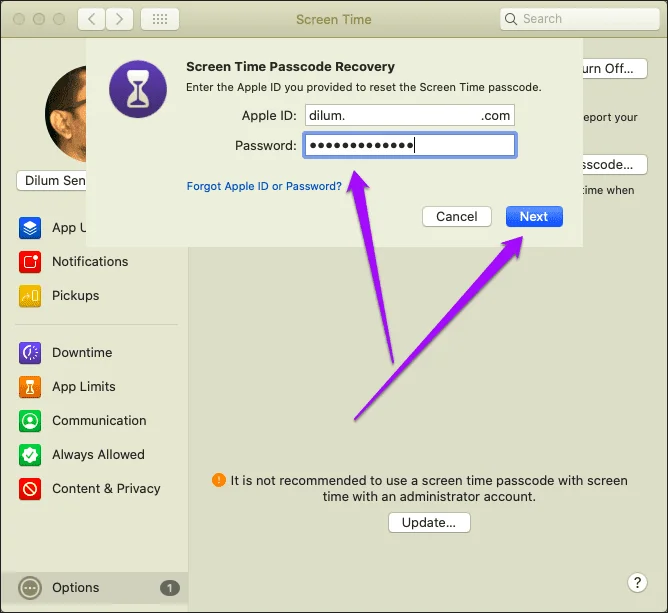
Task: Focus the Apple ID field
Action: (410, 115)
